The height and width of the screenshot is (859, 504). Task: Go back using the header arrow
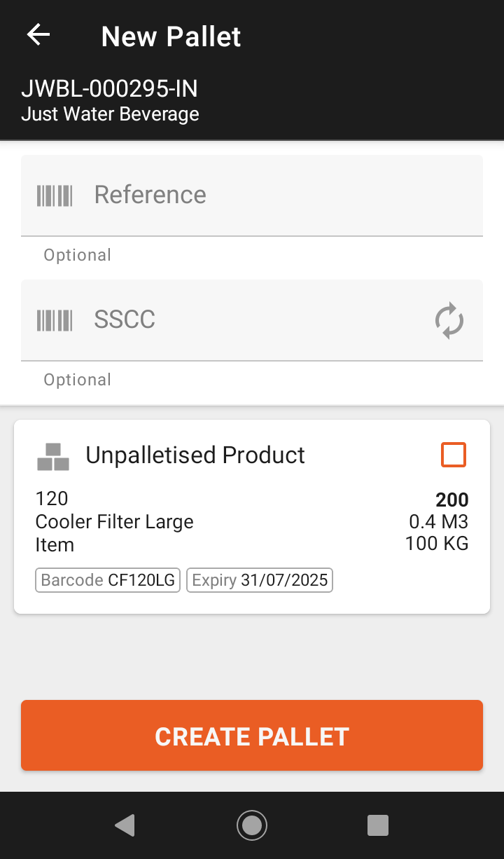38,35
